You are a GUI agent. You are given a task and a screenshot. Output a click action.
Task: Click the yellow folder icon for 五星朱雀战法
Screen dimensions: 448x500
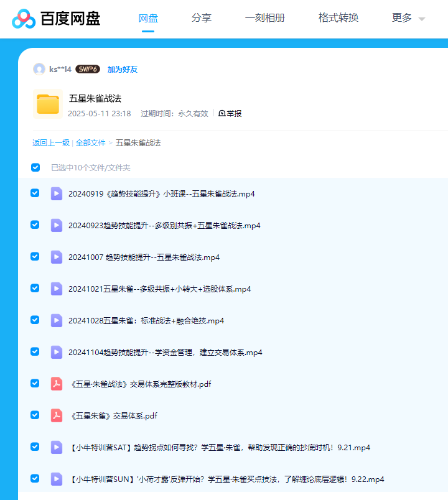pos(48,104)
